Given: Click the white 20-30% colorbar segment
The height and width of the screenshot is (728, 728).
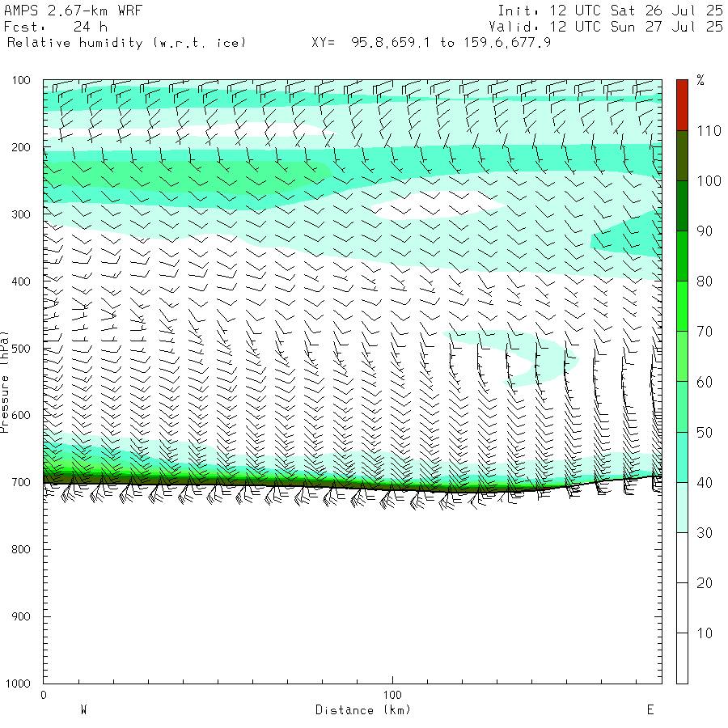Looking at the screenshot, I should tap(682, 557).
